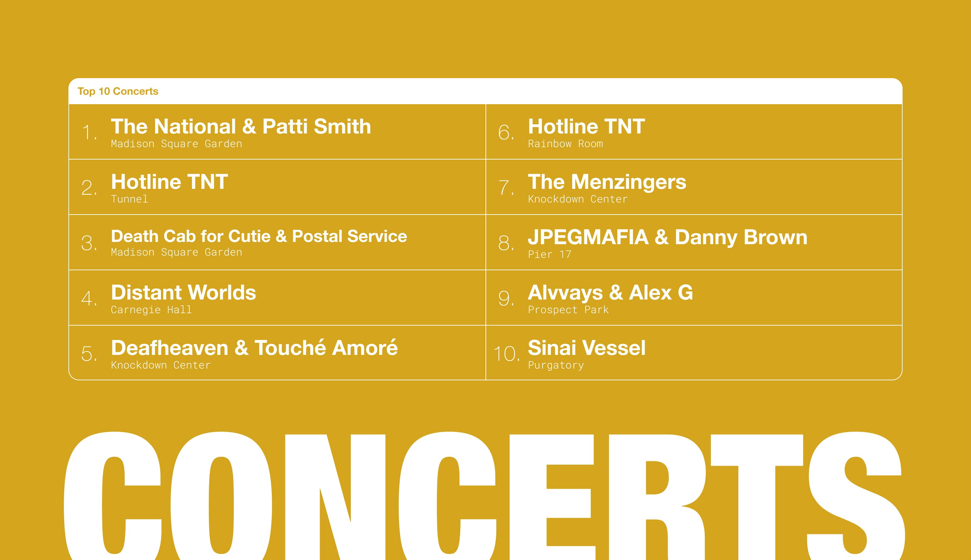Click the Rainbow Room venue label
Image resolution: width=971 pixels, height=560 pixels.
click(565, 144)
